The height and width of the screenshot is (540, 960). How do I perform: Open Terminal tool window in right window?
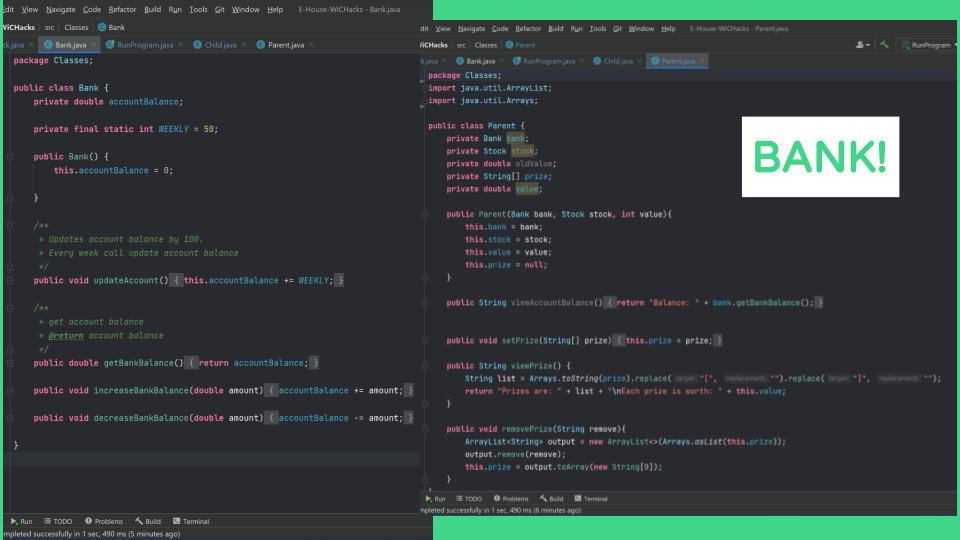(591, 498)
